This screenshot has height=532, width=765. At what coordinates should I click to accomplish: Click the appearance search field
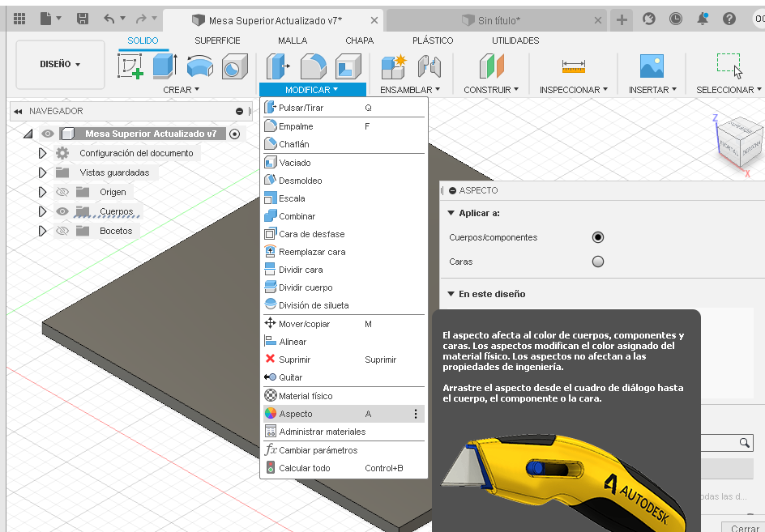[727, 443]
